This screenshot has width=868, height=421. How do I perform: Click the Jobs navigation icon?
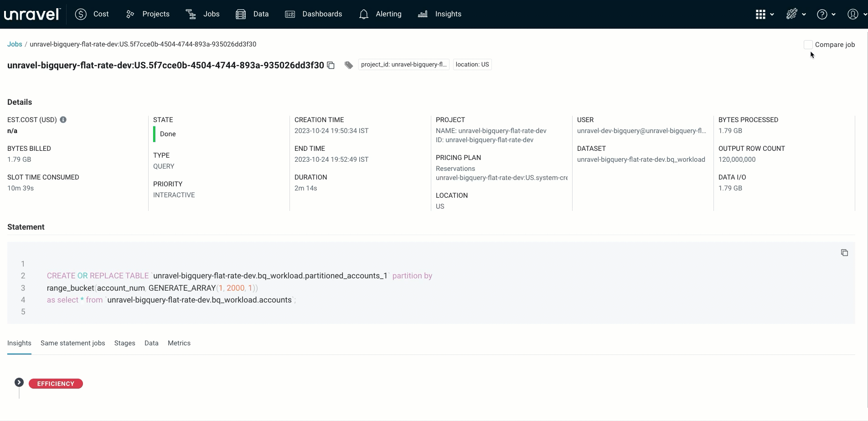coord(190,14)
